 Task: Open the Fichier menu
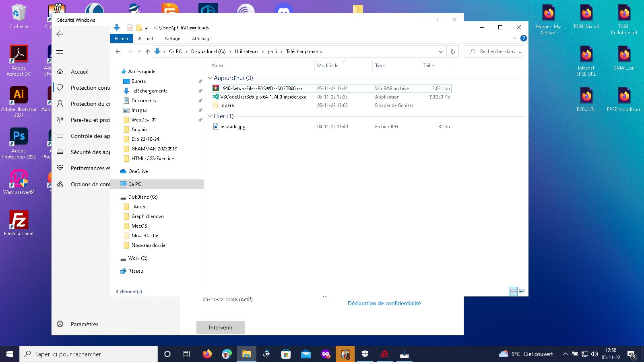click(121, 39)
